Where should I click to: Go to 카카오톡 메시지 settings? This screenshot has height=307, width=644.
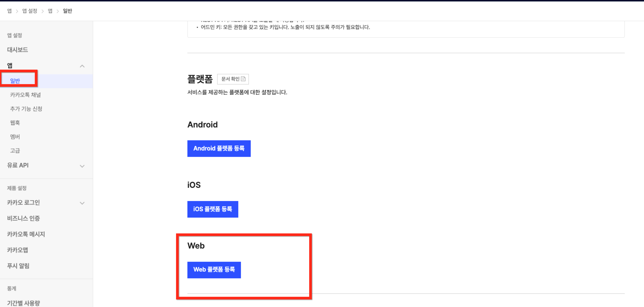(x=26, y=234)
